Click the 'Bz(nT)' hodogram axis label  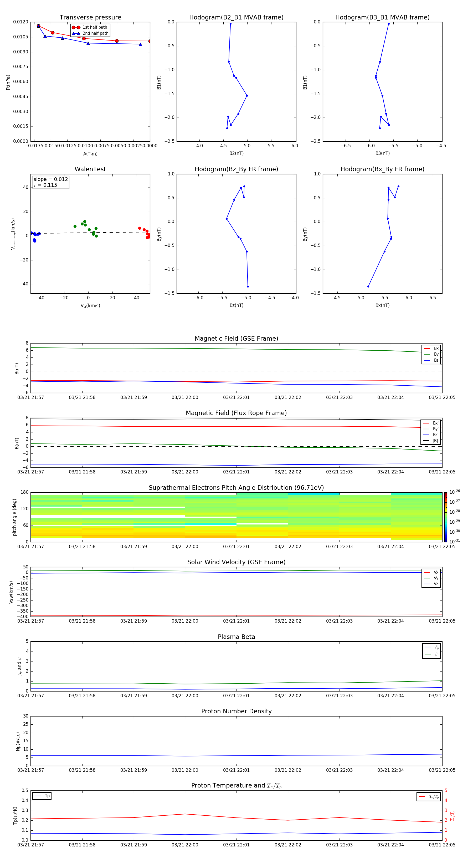coord(236,305)
